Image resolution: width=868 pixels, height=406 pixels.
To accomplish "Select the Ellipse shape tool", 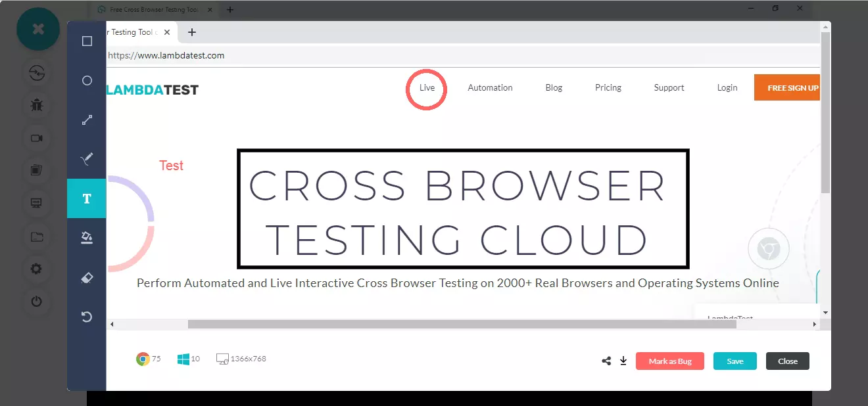I will 86,80.
